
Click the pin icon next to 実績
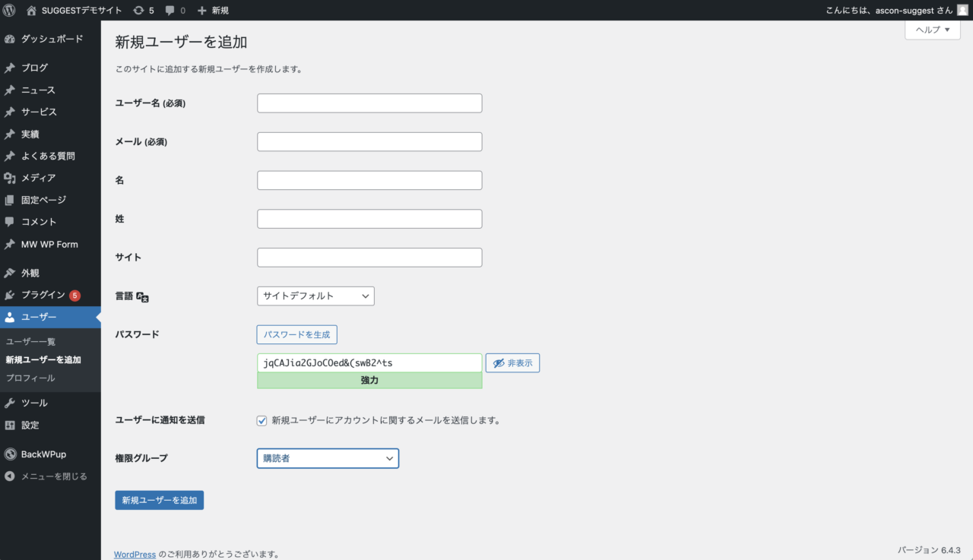click(x=10, y=134)
